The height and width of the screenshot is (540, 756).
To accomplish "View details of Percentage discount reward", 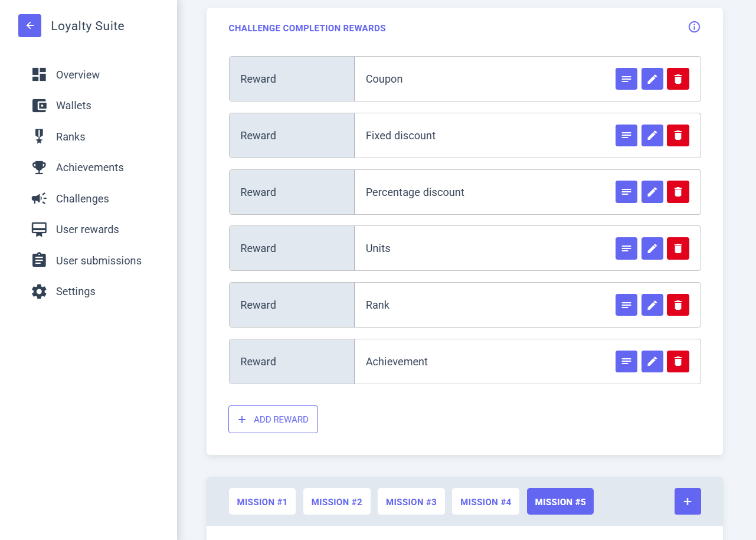I will pyautogui.click(x=626, y=192).
